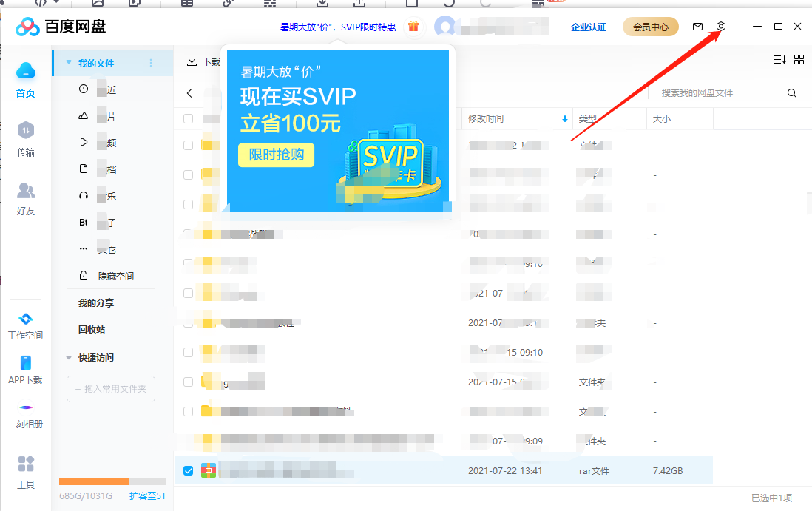The image size is (812, 511).
Task: Select 我的分享 in the sidebar
Action: pos(96,303)
